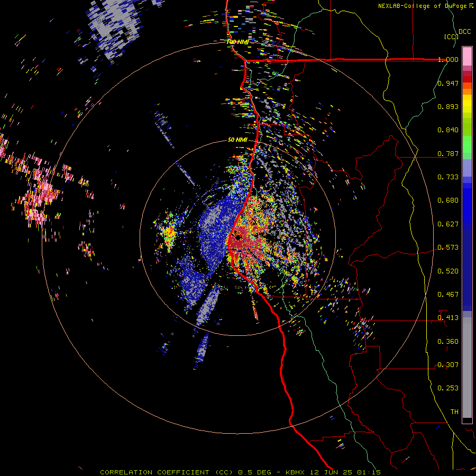The image size is (476, 476).
Task: Select the 0.680 legend value
Action: (448, 200)
